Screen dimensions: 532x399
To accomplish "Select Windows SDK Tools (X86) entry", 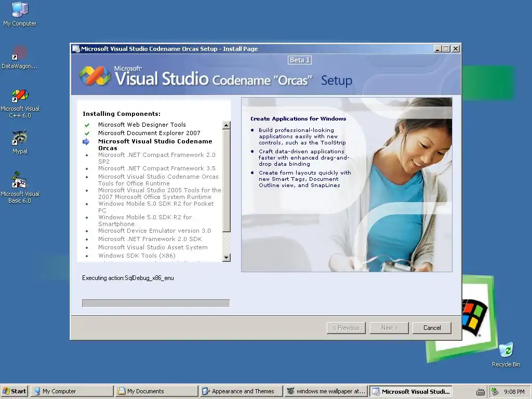I will (137, 256).
